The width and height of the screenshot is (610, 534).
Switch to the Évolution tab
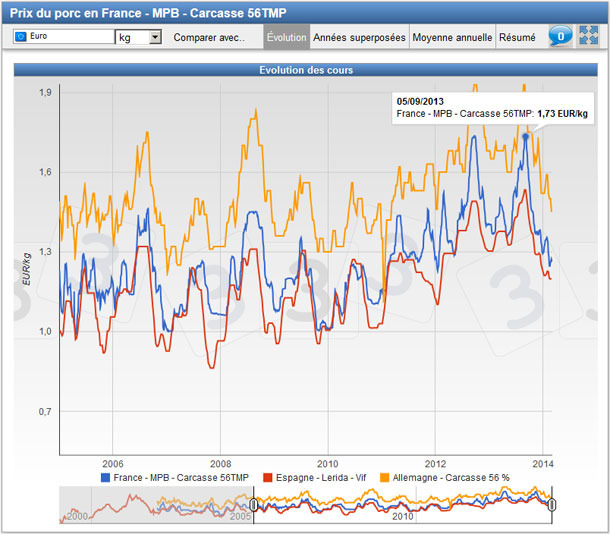[x=287, y=37]
